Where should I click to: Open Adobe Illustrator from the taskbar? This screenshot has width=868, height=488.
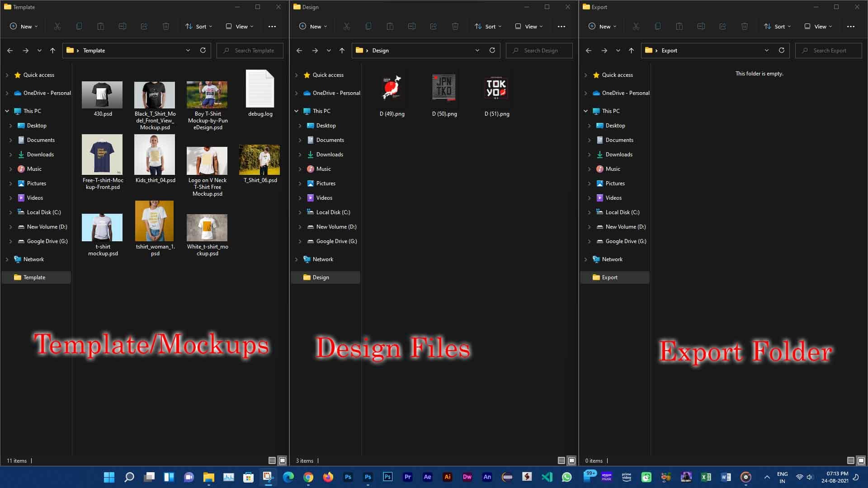[447, 477]
